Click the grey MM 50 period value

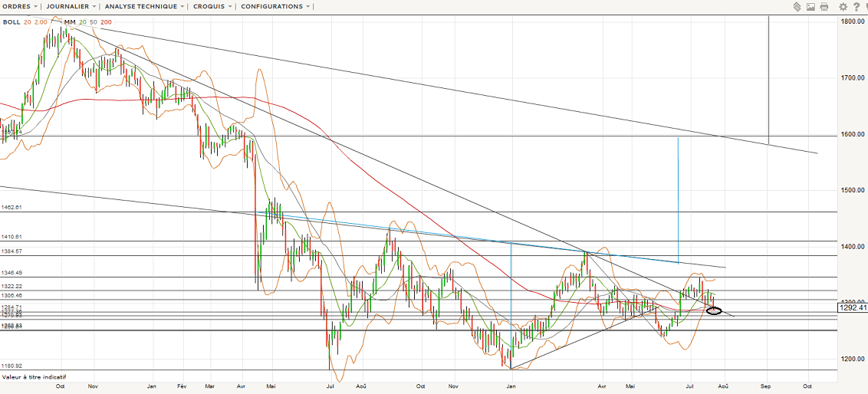(x=94, y=22)
